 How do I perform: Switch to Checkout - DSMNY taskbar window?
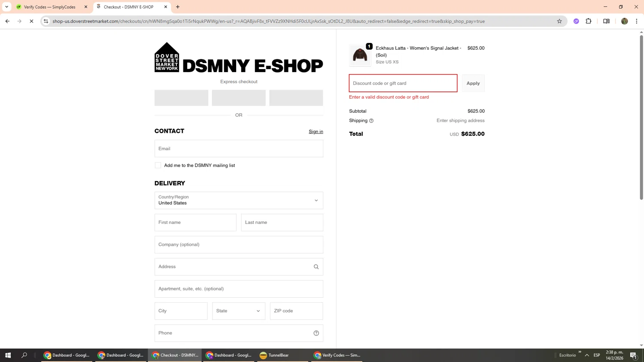175,355
